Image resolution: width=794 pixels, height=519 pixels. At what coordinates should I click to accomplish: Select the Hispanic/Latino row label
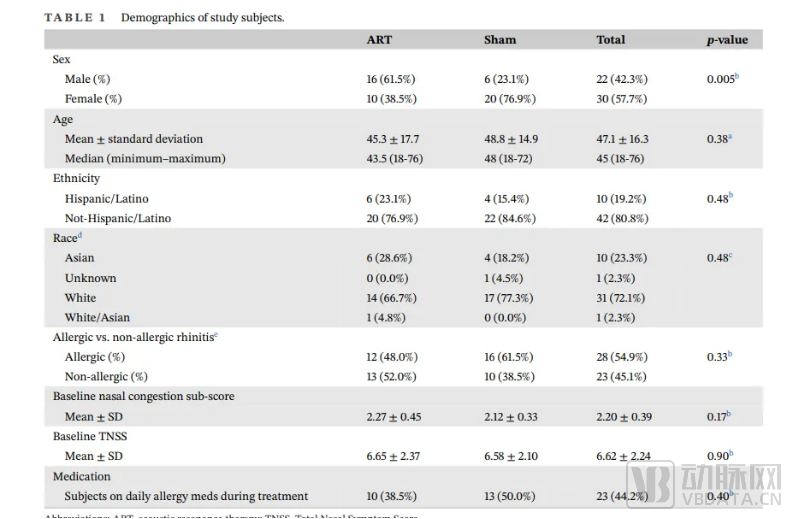click(106, 199)
